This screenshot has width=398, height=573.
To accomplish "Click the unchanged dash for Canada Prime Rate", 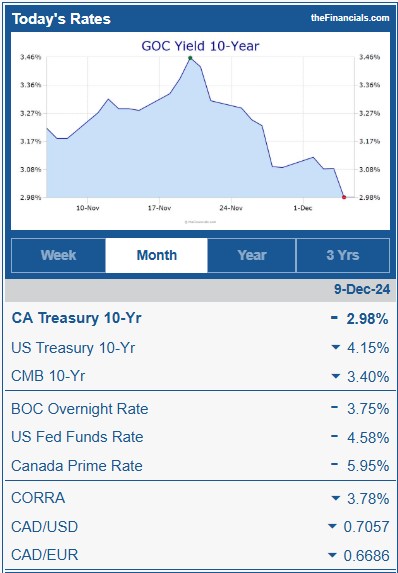I will coord(334,464).
